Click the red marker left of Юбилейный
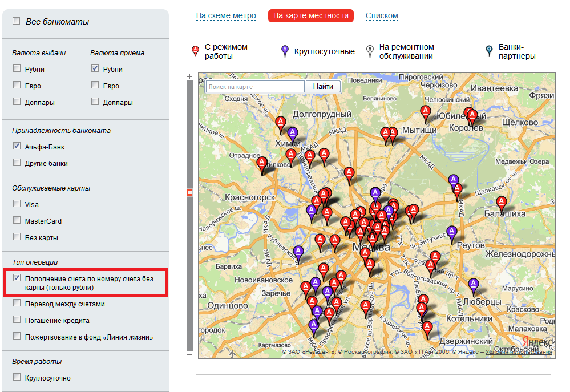Screen dimensions: 570x392 coord(425,112)
